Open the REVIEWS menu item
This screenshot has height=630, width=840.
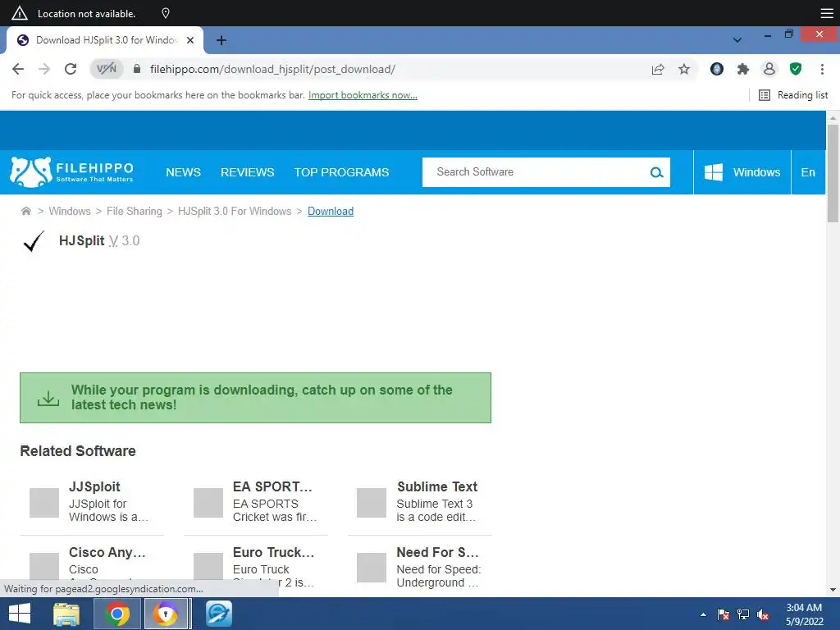click(x=248, y=172)
